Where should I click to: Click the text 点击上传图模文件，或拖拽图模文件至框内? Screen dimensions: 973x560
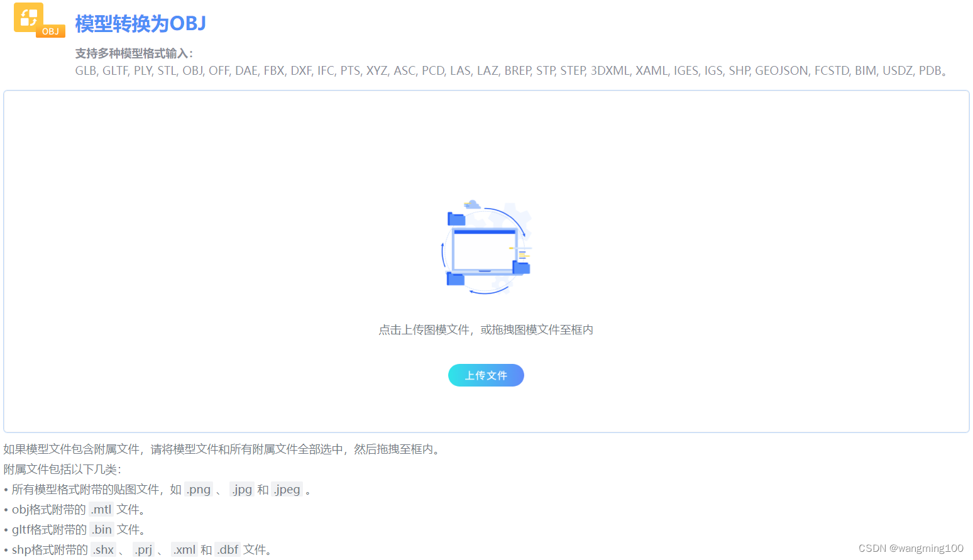pos(486,330)
